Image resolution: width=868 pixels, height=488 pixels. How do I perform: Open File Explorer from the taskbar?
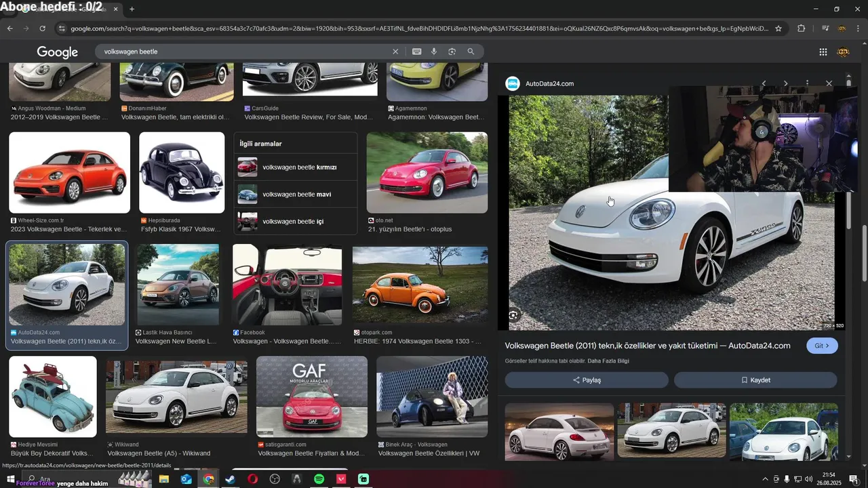click(163, 479)
